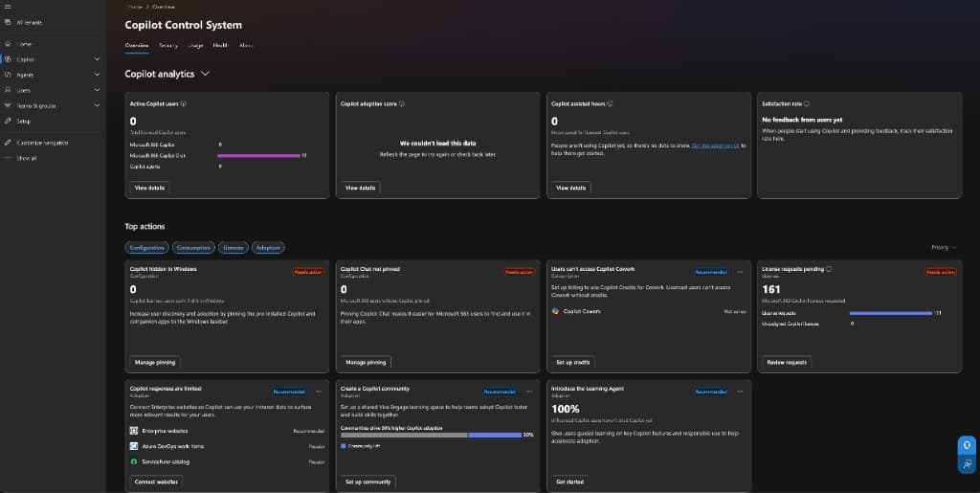Toggle the Licenses filter chip
This screenshot has height=493, width=980.
tap(234, 247)
